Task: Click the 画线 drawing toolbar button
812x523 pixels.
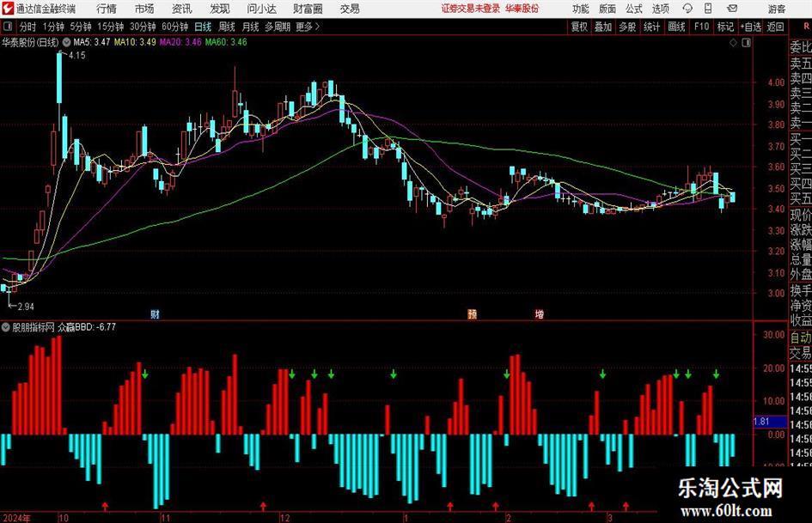Action: click(x=676, y=27)
